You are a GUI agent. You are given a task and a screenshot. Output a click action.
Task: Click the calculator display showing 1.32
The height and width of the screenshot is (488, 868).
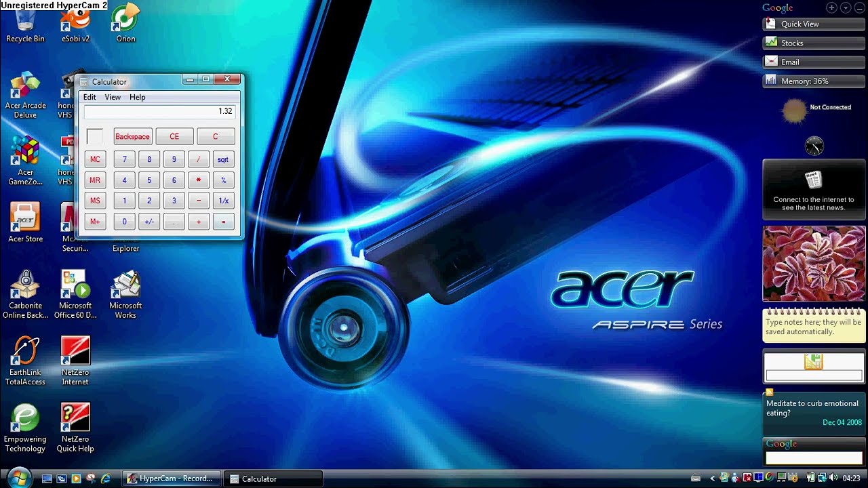point(159,112)
